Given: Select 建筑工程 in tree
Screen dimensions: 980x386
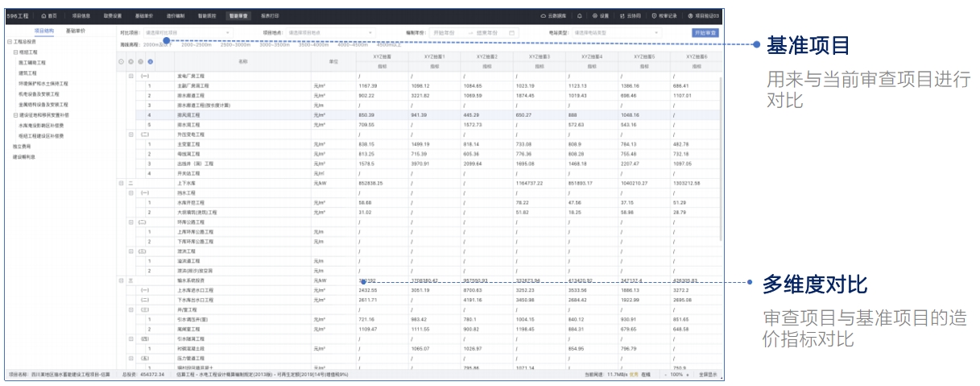Looking at the screenshot, I should [28, 73].
